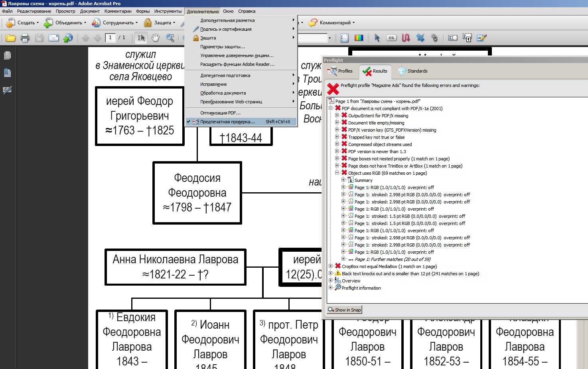Image resolution: width=588 pixels, height=369 pixels.
Task: Click the Upload to web globe icon
Action: 68,38
